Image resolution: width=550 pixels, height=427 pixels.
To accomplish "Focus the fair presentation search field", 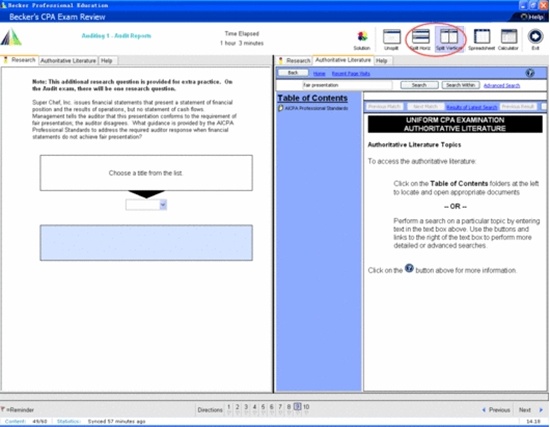I will 347,85.
